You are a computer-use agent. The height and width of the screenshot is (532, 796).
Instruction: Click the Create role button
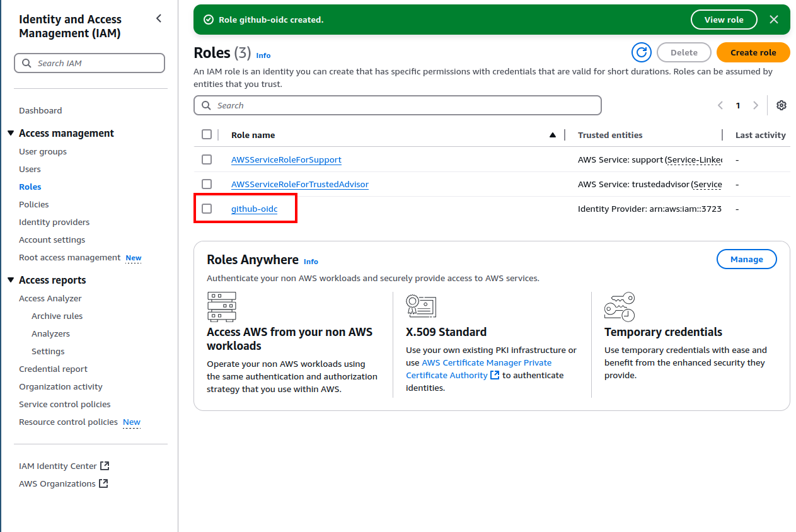coord(753,52)
